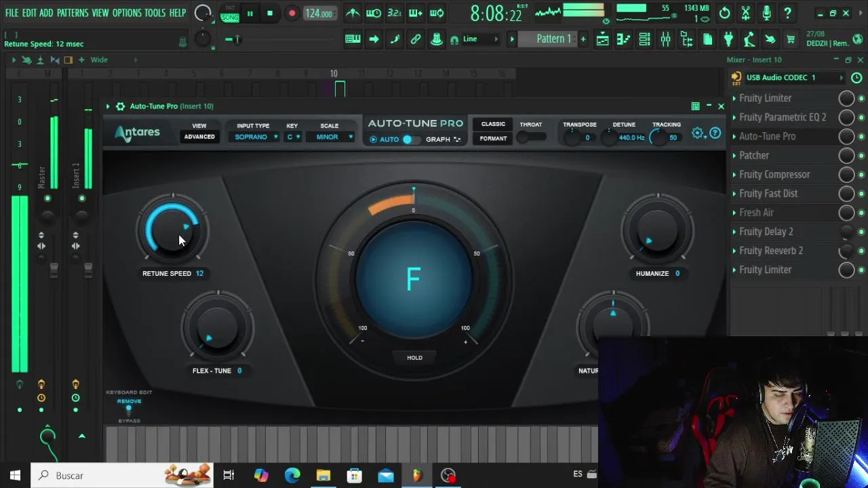
Task: Click the Humanize knob
Action: click(x=658, y=229)
